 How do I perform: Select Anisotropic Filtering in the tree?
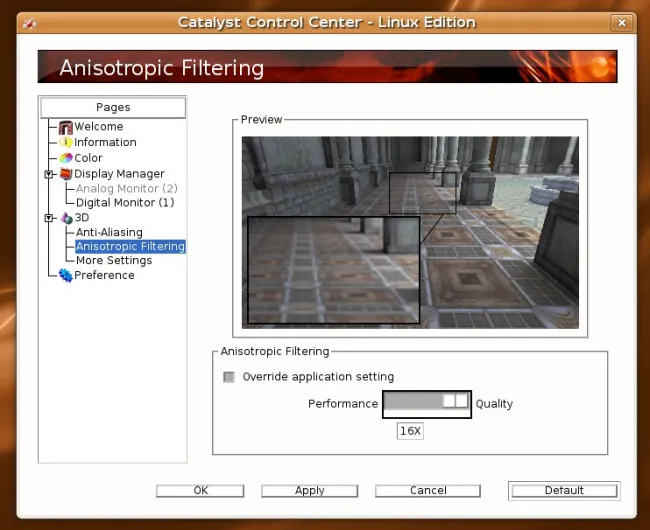[130, 246]
